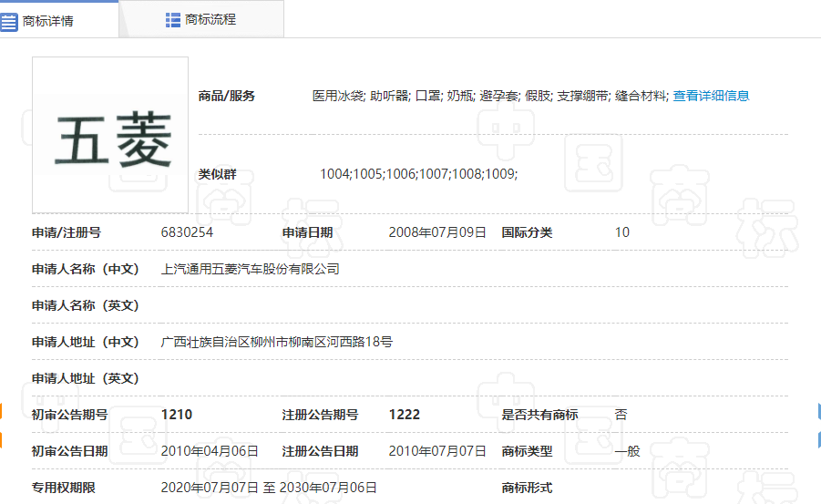
Task: Click the 申请/注册号 label
Action: 67,232
